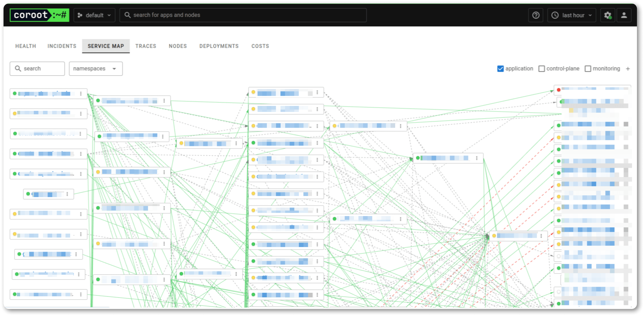Viewport: 644px width, 316px height.
Task: Switch to the Traces tab
Action: (146, 46)
